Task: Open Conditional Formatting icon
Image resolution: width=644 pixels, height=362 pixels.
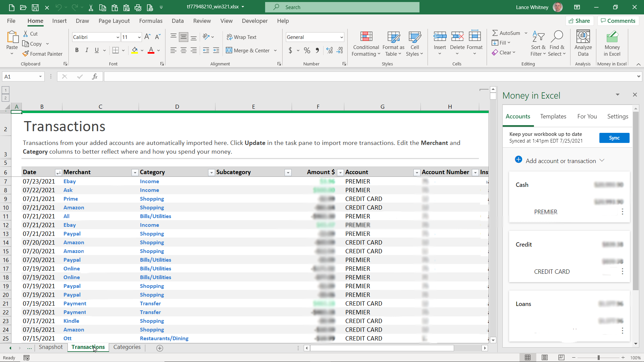Action: coord(366,36)
